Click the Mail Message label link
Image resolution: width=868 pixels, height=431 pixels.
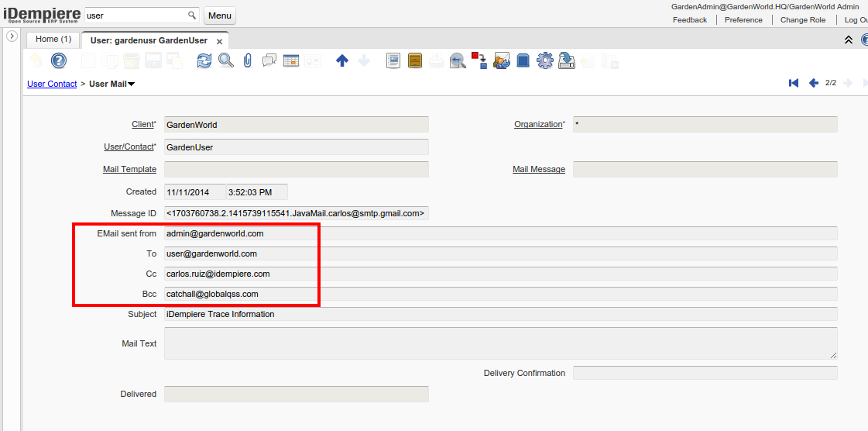click(x=539, y=169)
